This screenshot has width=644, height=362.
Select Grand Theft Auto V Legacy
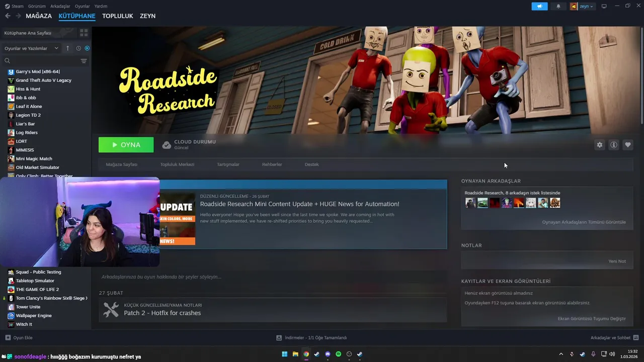click(43, 80)
